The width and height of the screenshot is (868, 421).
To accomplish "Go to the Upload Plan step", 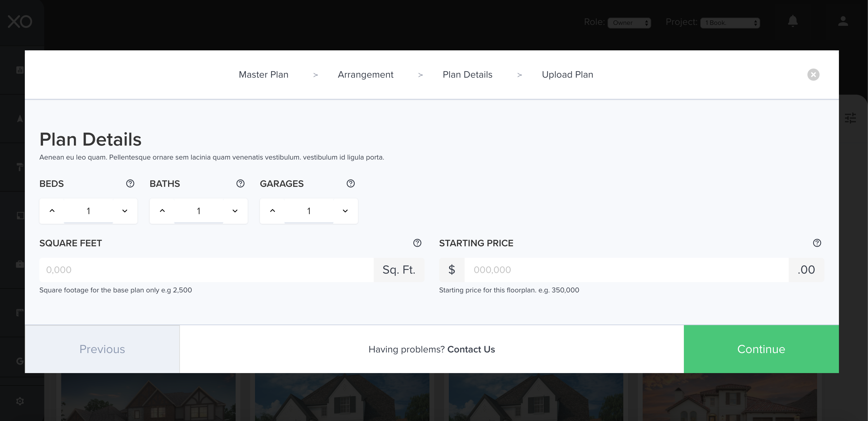I will 567,75.
